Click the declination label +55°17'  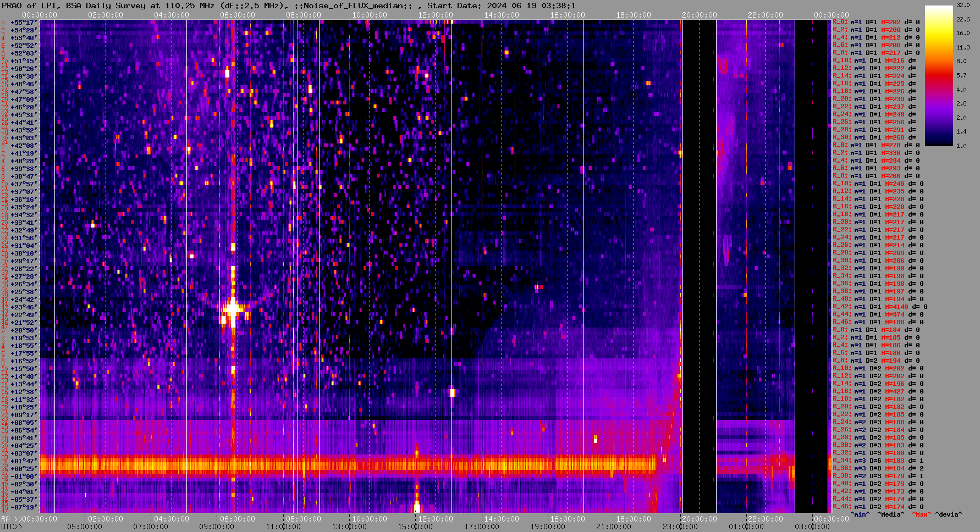(24, 23)
